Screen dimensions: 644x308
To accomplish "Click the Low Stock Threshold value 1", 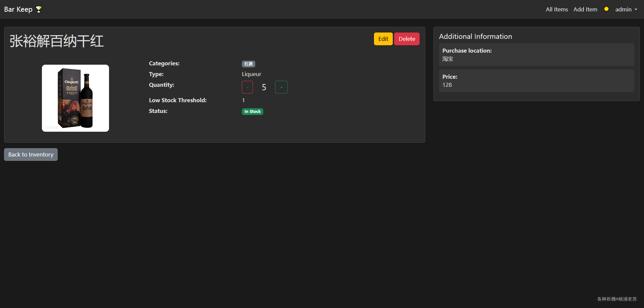I will pos(244,100).
